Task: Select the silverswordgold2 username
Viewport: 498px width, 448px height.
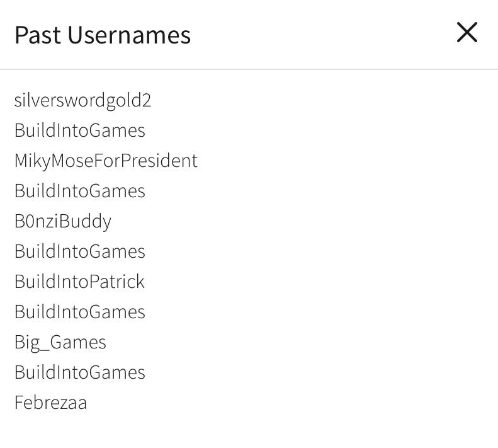Action: point(82,100)
